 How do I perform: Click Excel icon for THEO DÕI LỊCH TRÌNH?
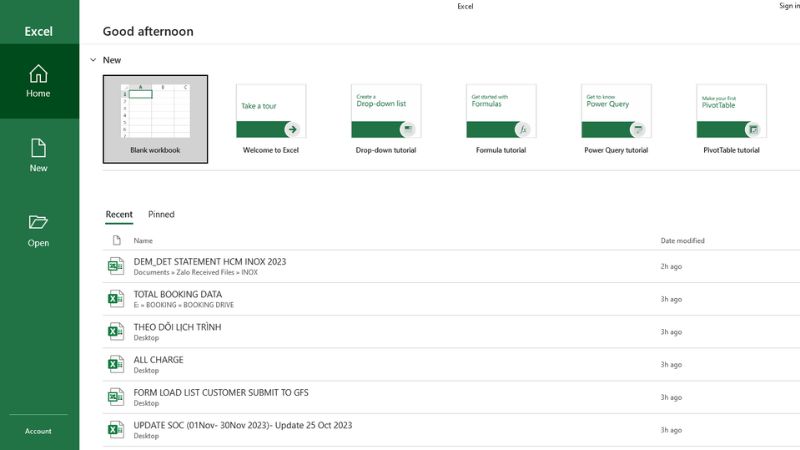(x=116, y=332)
